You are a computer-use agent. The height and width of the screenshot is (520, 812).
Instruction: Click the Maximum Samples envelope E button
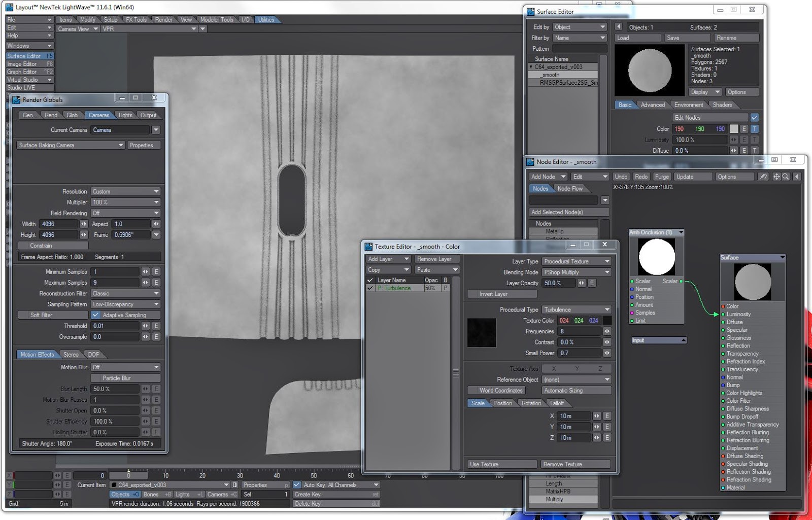(156, 283)
